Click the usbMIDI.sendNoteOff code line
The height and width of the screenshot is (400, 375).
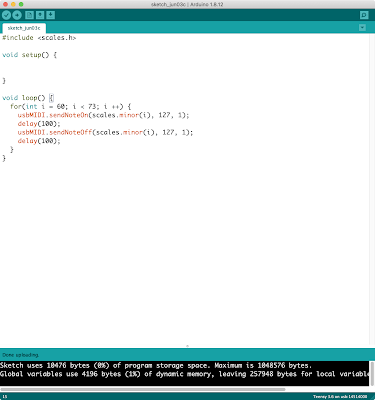[x=105, y=132]
